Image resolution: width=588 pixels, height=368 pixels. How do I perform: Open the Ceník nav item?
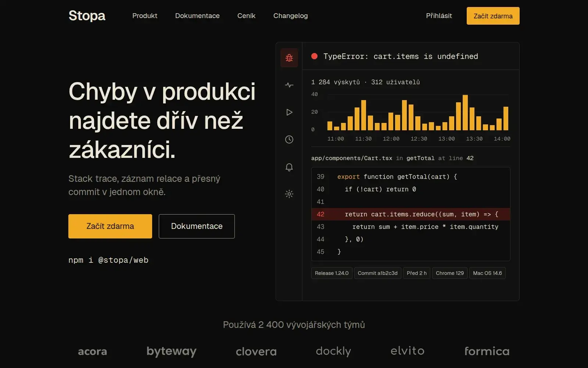coord(246,16)
